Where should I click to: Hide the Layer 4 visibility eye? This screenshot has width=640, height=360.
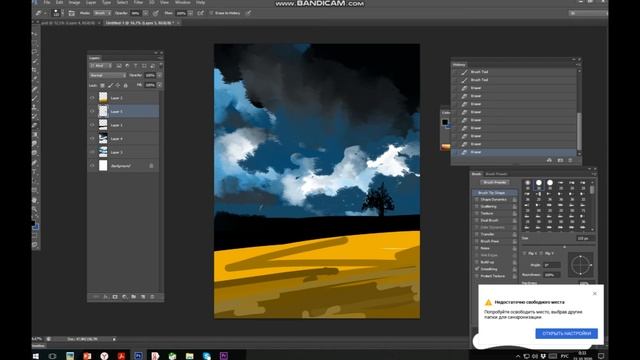click(x=92, y=139)
